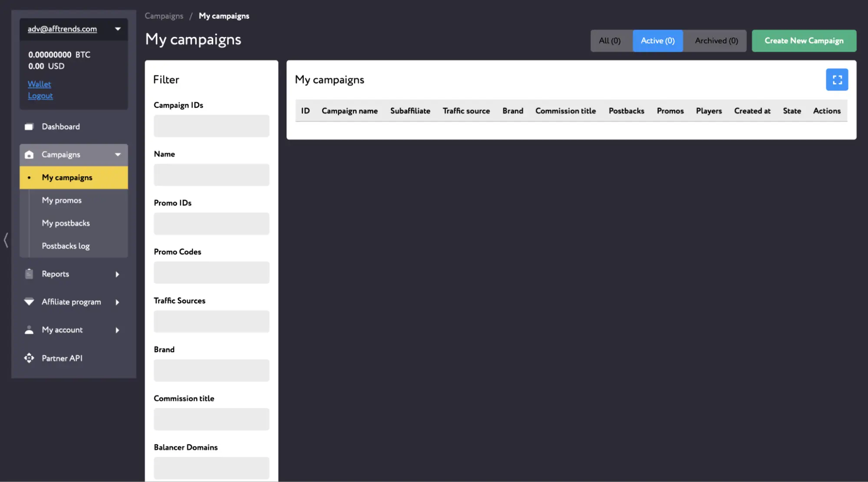Collapse the Campaigns menu arrow
The height and width of the screenshot is (482, 868).
pos(118,154)
